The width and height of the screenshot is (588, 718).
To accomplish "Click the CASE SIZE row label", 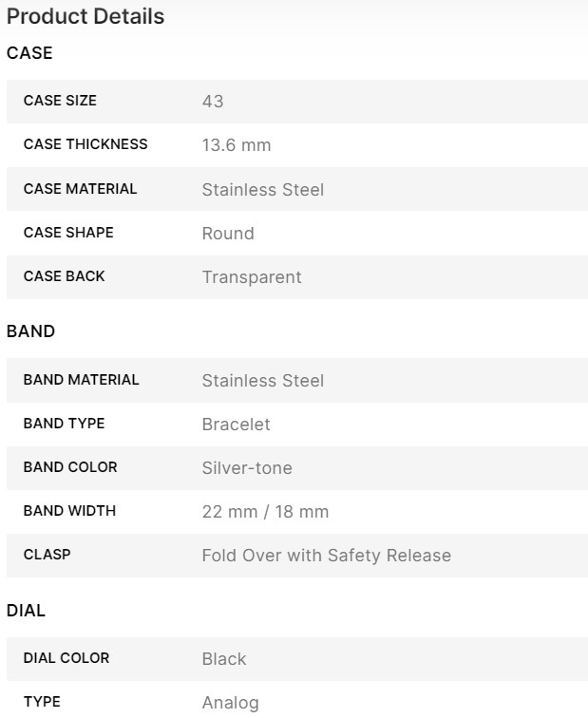I will click(x=60, y=101).
